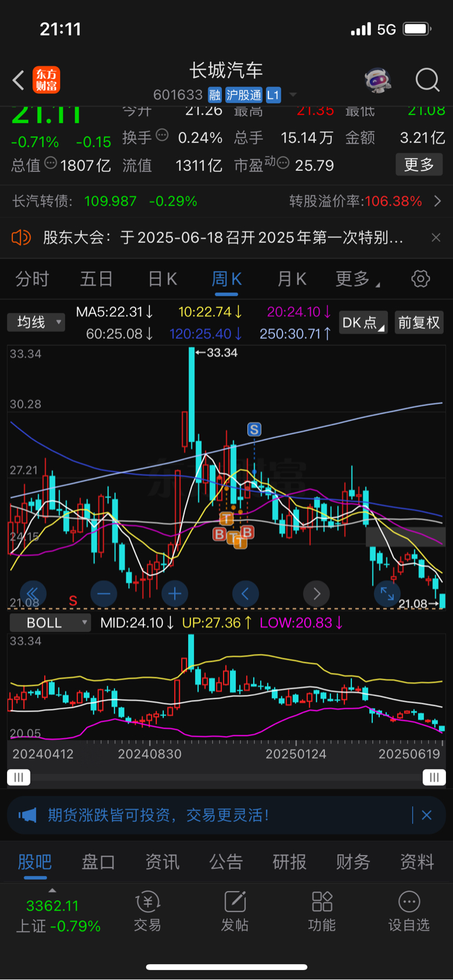Read the 股东大会 announcement
Viewport: 453px width, 980px height.
point(223,237)
